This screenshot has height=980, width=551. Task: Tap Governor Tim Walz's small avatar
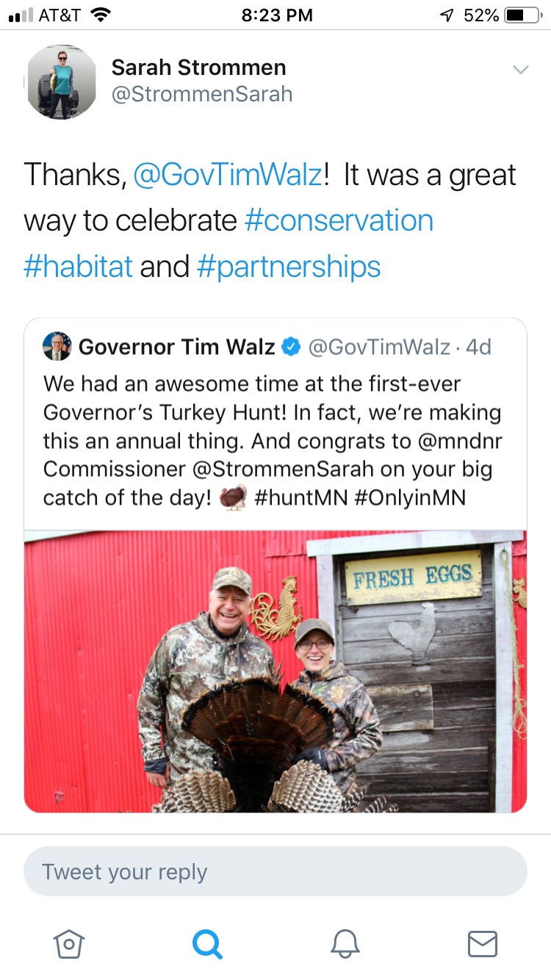click(x=57, y=346)
